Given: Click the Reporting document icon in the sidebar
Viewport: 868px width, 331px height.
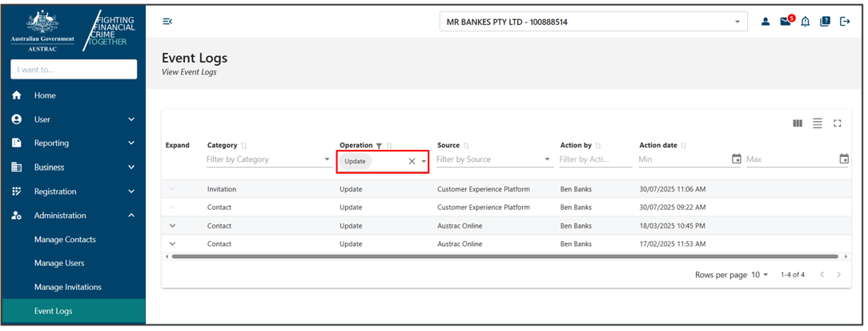Looking at the screenshot, I should [17, 143].
